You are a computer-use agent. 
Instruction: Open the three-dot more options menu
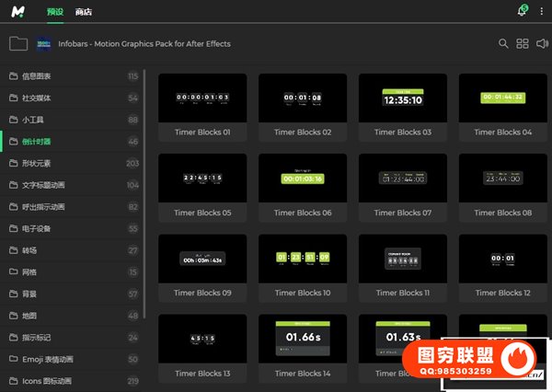[x=541, y=12]
